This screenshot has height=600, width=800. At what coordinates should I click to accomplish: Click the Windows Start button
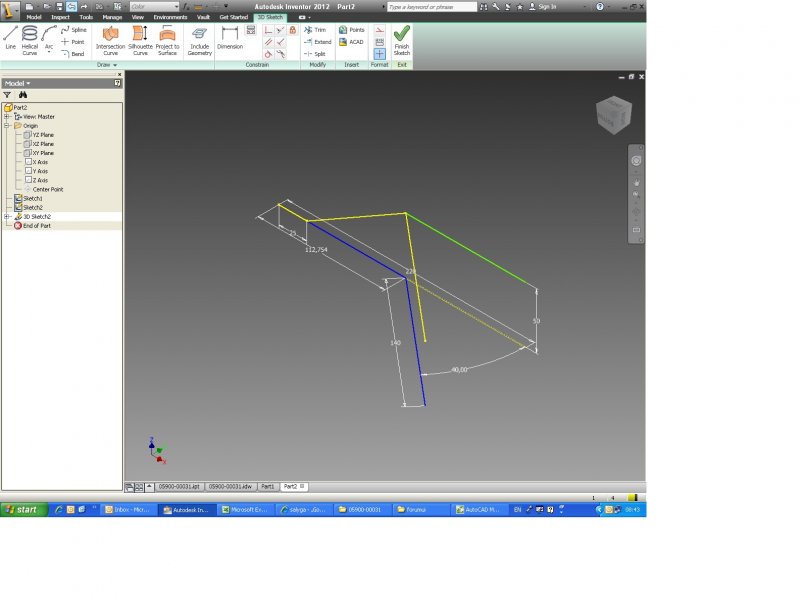click(x=22, y=510)
